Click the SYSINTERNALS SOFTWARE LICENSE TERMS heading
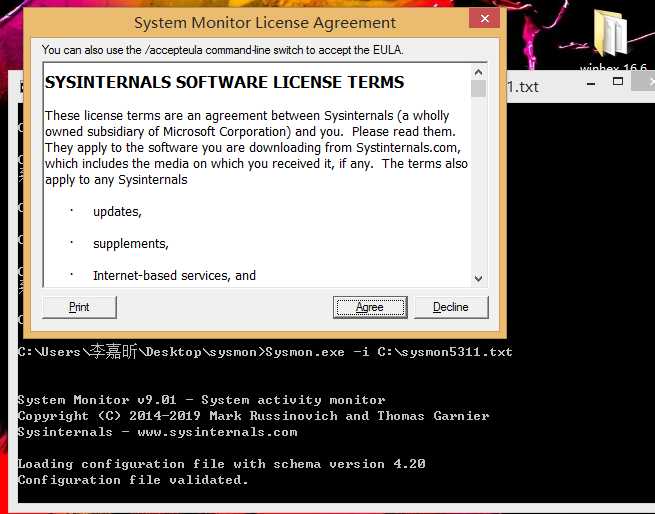The image size is (655, 514). point(225,82)
